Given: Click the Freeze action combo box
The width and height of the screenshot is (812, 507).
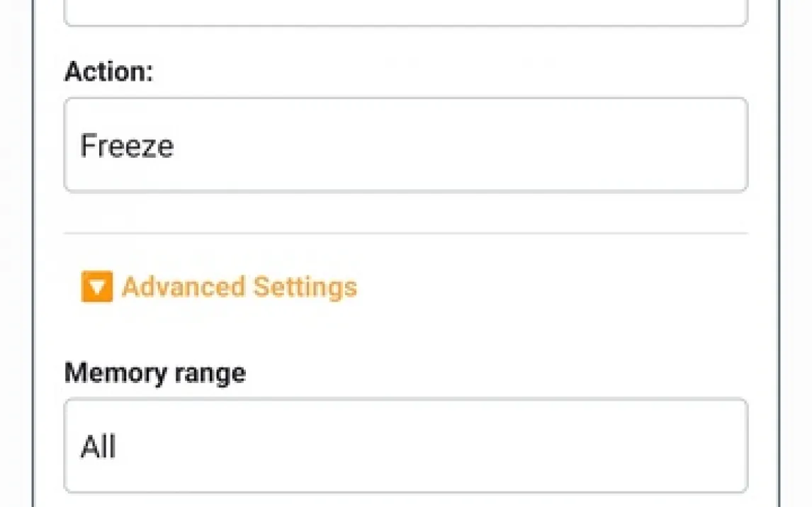Looking at the screenshot, I should [405, 145].
